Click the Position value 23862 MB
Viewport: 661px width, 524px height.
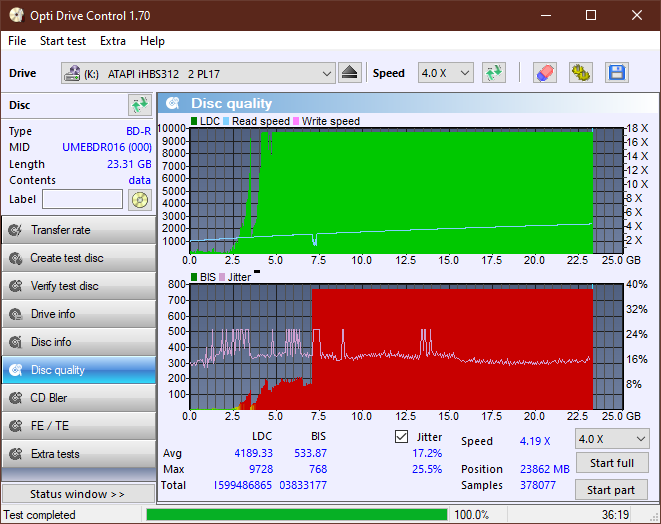pos(545,469)
